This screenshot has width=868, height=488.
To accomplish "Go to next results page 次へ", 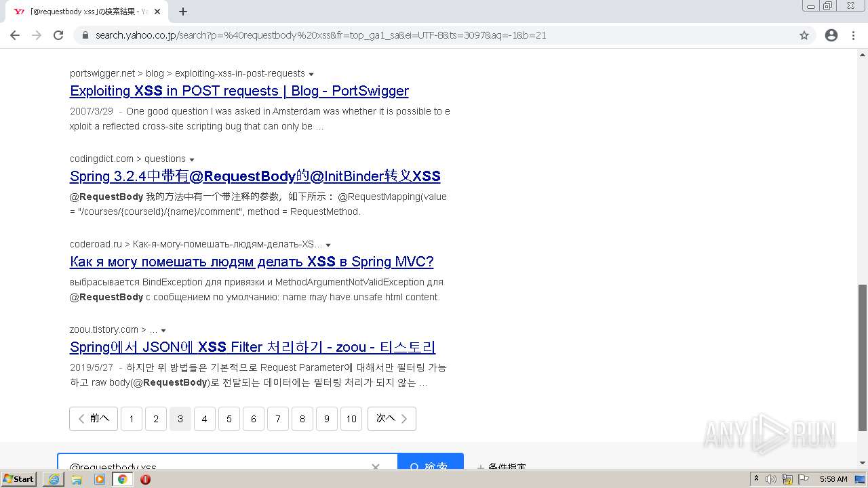I will point(392,419).
